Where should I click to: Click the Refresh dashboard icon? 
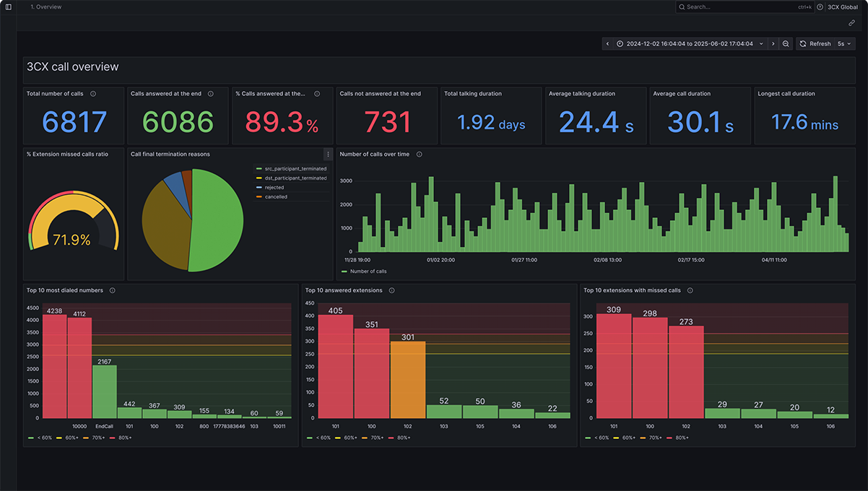(804, 43)
